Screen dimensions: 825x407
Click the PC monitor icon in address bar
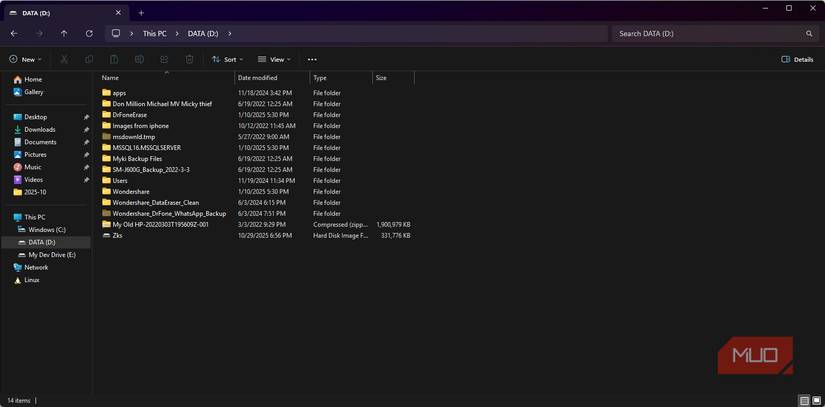(116, 33)
